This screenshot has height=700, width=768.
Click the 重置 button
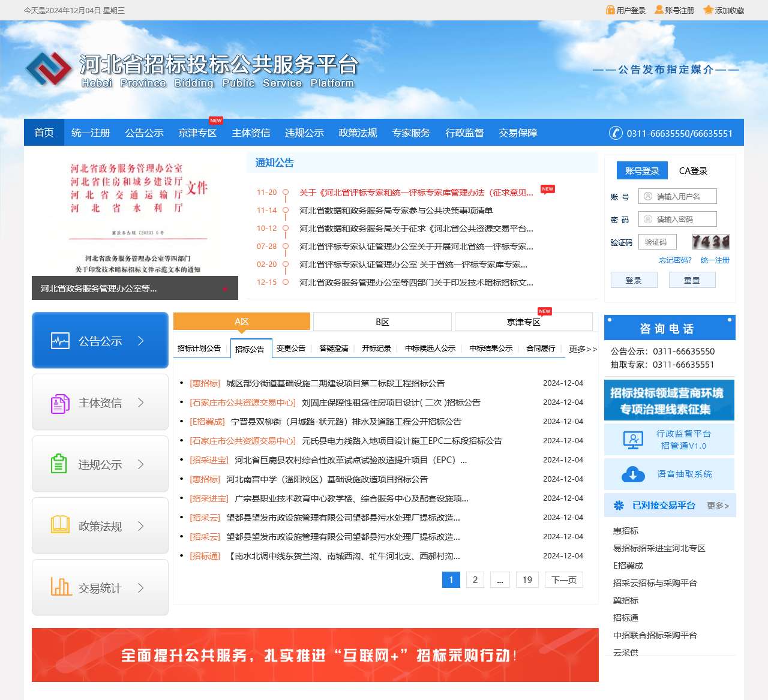(692, 280)
